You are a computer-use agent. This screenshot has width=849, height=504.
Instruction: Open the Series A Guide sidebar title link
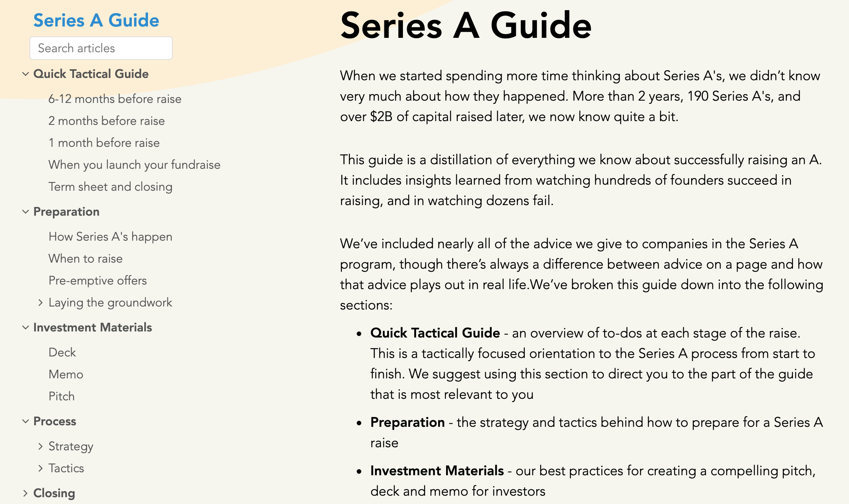(96, 20)
